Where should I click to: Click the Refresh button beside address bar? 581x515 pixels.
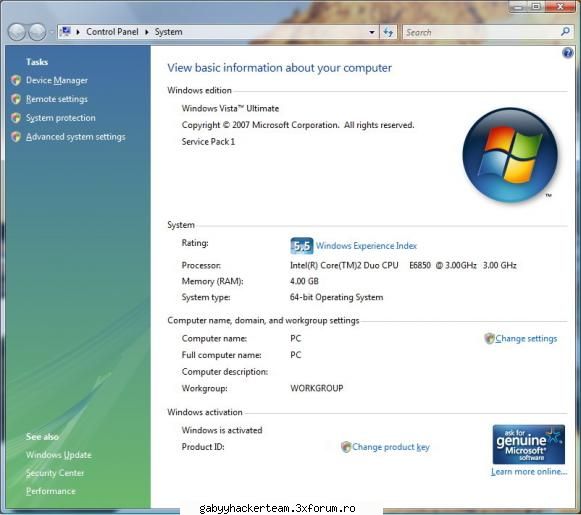click(x=388, y=32)
